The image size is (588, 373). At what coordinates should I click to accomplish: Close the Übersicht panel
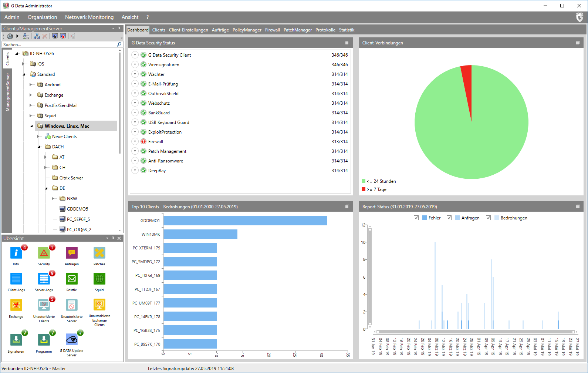tap(119, 238)
